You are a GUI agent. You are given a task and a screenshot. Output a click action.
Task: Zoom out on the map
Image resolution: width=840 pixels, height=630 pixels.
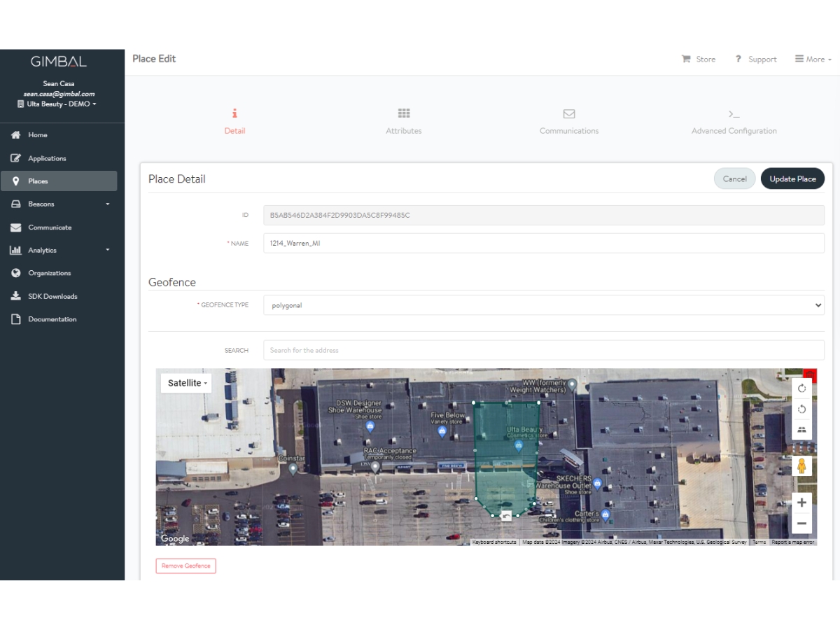801,524
